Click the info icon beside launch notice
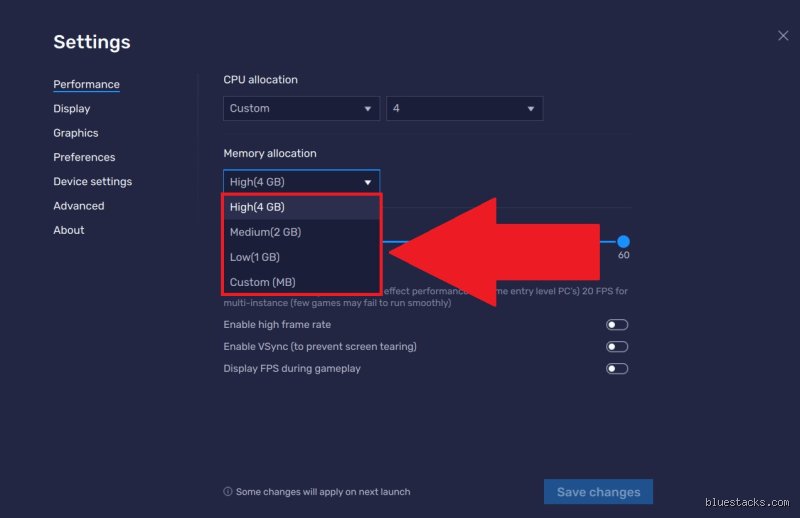The image size is (800, 518). coord(228,492)
